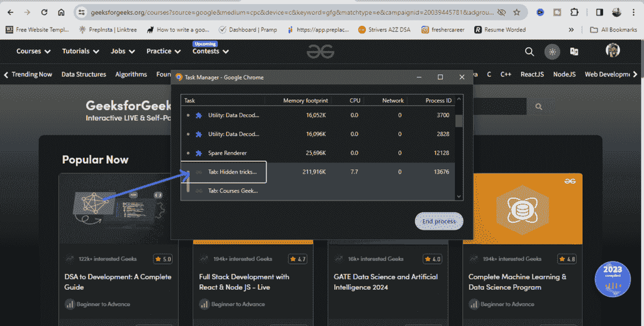644x326 pixels.
Task: Click the 2023 compiled badge
Action: point(613,279)
